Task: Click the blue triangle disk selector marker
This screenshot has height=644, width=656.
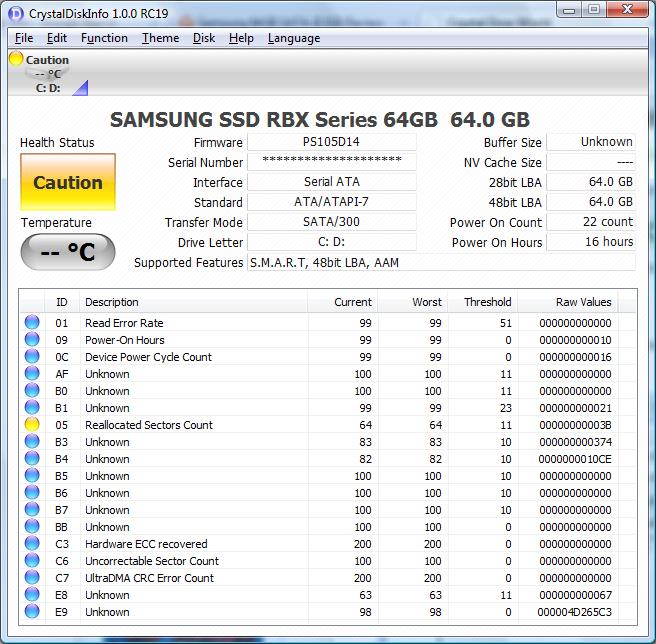Action: coord(80,88)
